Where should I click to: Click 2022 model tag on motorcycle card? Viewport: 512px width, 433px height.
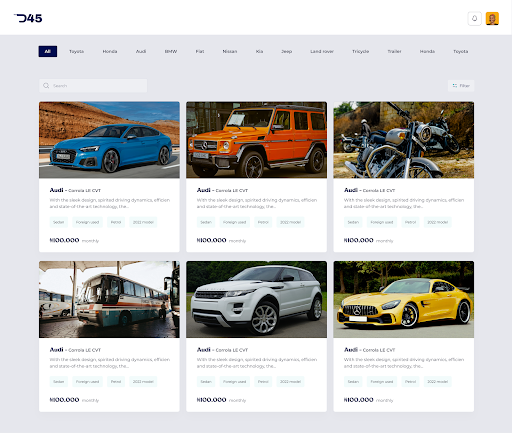click(x=438, y=222)
